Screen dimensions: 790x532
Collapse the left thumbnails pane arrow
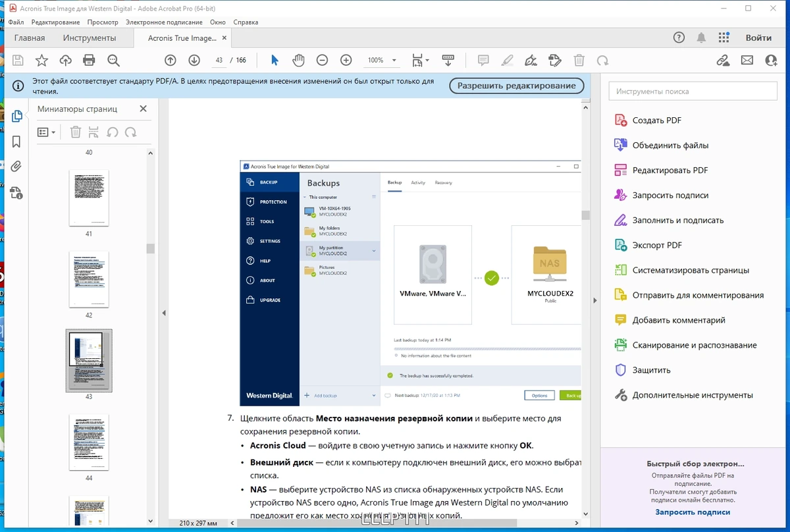[x=164, y=313]
